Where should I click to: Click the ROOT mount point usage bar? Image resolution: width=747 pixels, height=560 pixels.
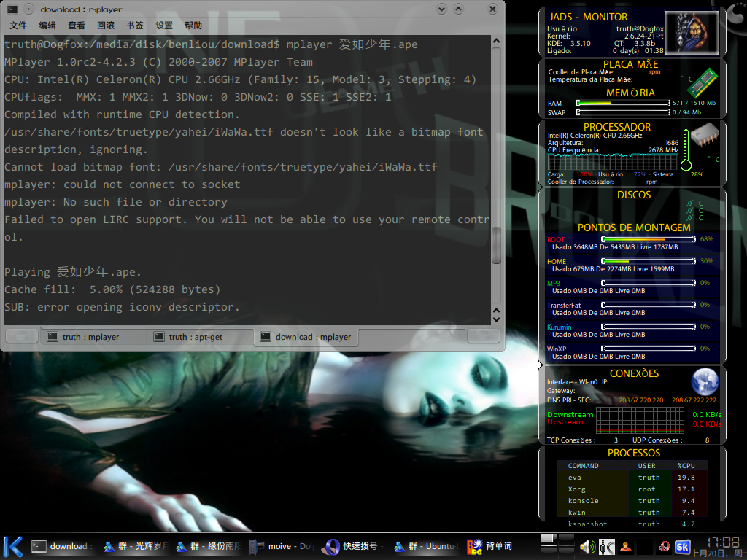point(649,239)
